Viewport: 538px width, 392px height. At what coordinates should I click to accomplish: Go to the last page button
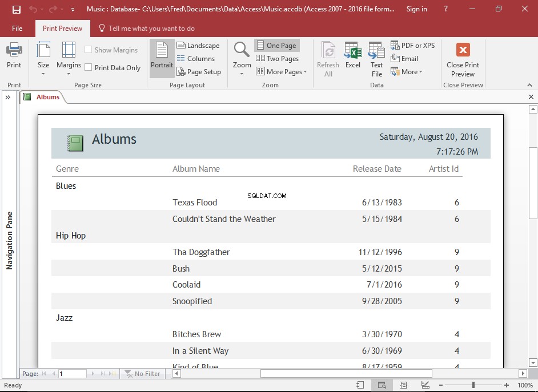[102, 374]
